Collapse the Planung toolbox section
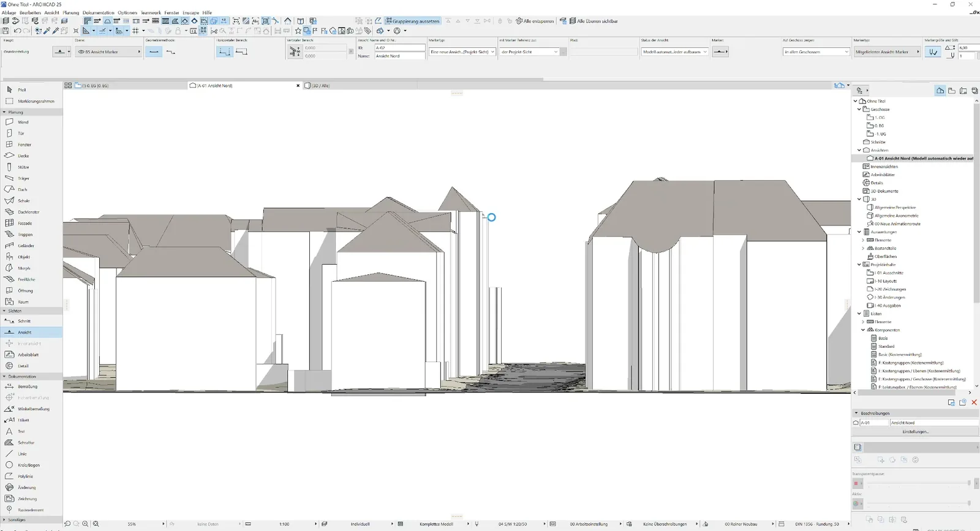 4,112
